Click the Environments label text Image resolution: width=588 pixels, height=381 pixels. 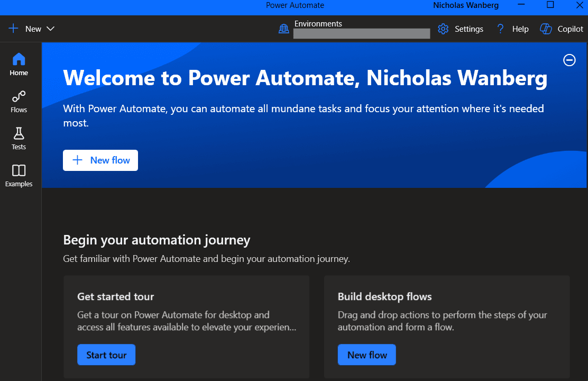click(x=318, y=24)
